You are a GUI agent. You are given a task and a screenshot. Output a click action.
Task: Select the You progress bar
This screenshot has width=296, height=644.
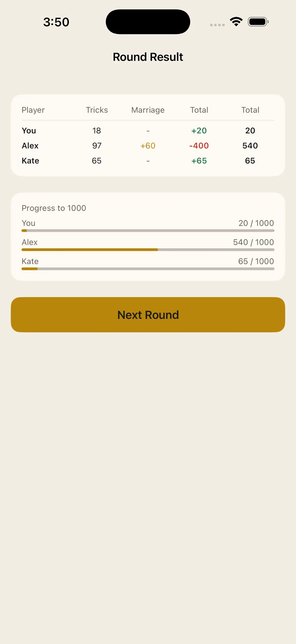[x=148, y=230]
